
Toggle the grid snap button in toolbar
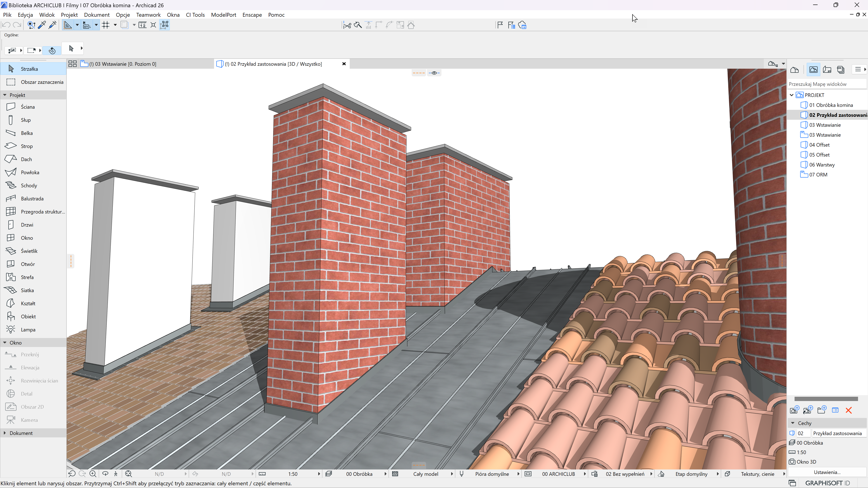coord(106,25)
